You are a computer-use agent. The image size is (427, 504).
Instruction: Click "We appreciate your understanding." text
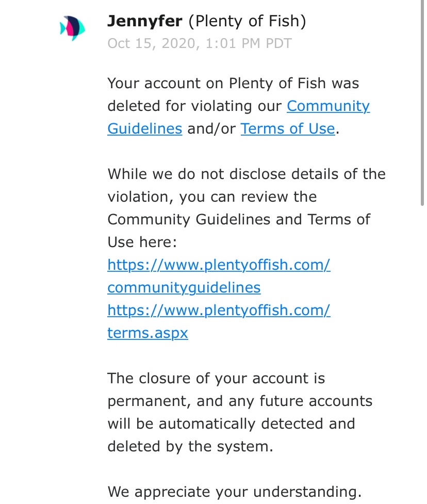(x=234, y=492)
